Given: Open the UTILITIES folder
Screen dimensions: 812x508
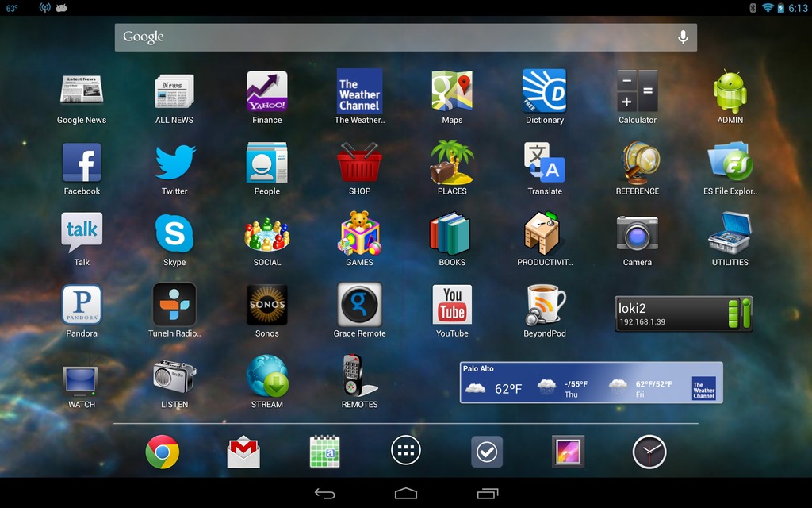Looking at the screenshot, I should click(730, 233).
